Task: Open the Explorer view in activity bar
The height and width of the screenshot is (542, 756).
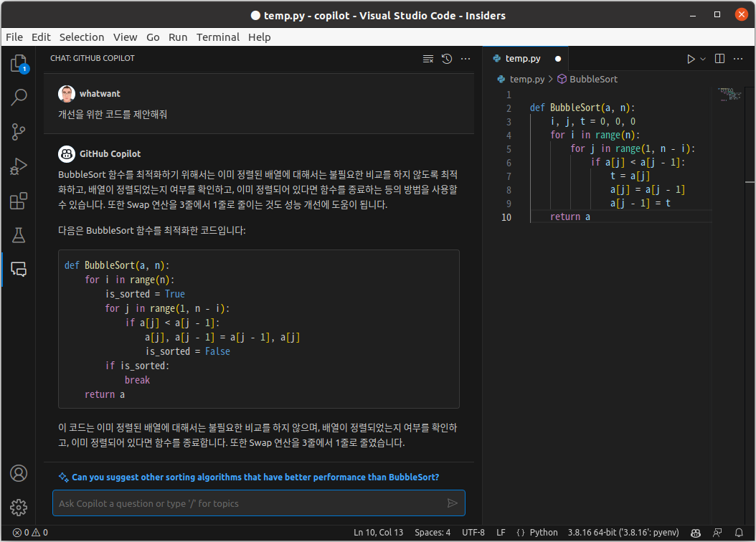Action: (19, 63)
